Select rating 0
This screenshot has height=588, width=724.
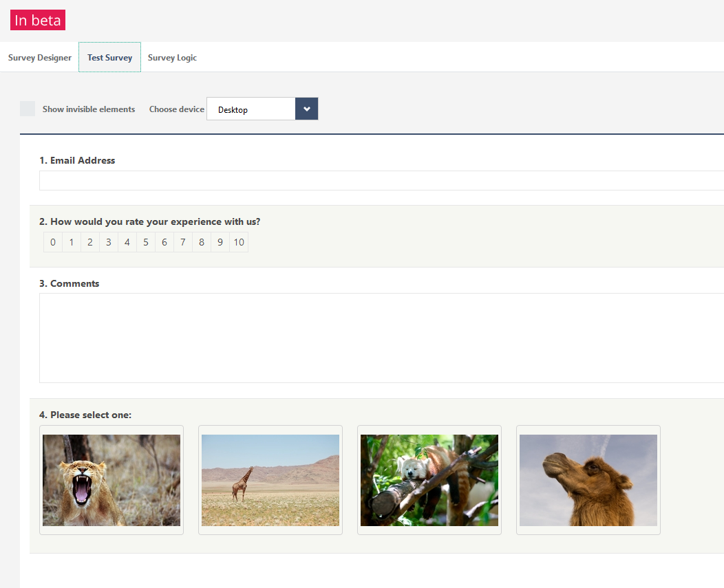[53, 242]
